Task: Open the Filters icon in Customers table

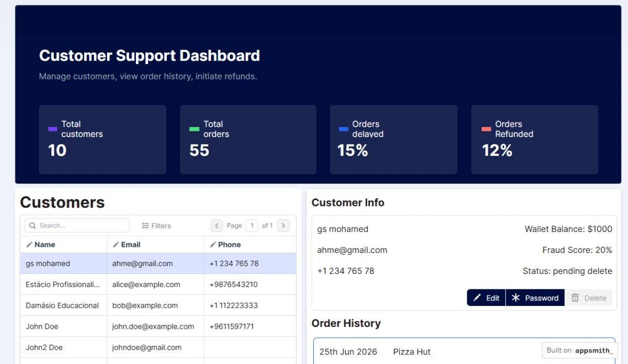Action: (x=145, y=226)
